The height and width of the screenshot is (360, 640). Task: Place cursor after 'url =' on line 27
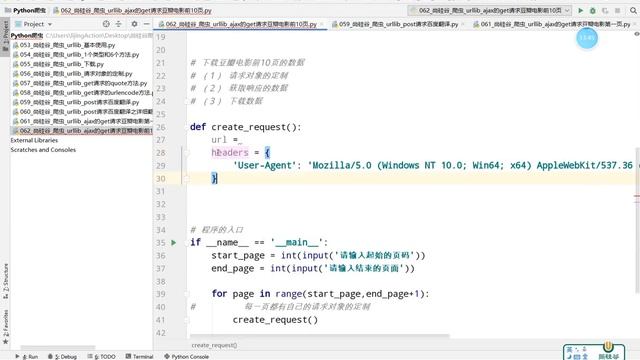(x=240, y=140)
